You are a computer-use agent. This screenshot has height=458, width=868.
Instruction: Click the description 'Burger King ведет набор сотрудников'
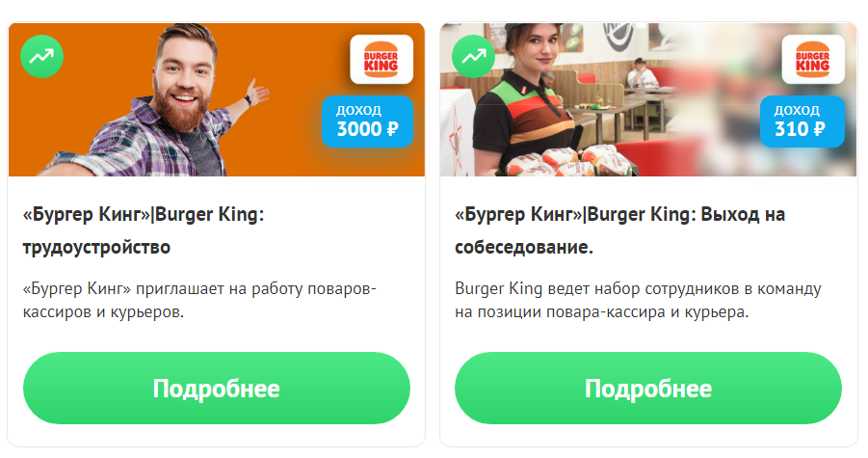[x=638, y=300]
